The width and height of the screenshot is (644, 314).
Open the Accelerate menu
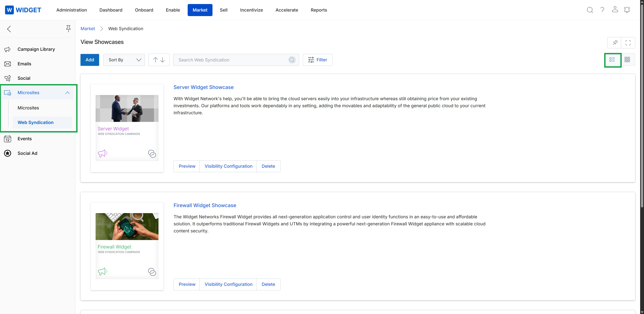pyautogui.click(x=287, y=10)
